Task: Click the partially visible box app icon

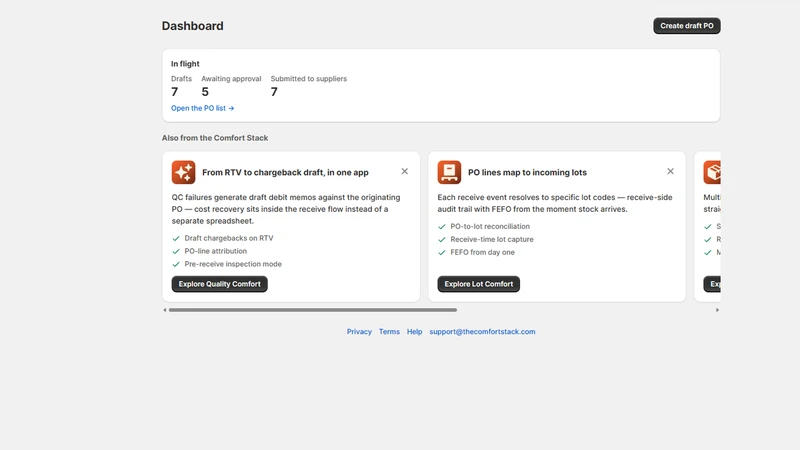Action: [x=712, y=172]
